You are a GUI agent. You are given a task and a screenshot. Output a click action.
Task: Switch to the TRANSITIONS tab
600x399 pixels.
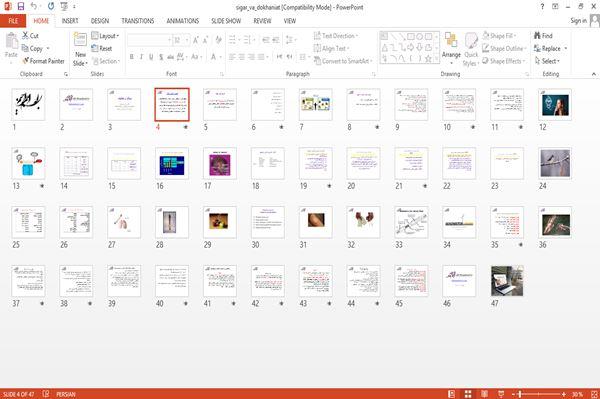(138, 21)
